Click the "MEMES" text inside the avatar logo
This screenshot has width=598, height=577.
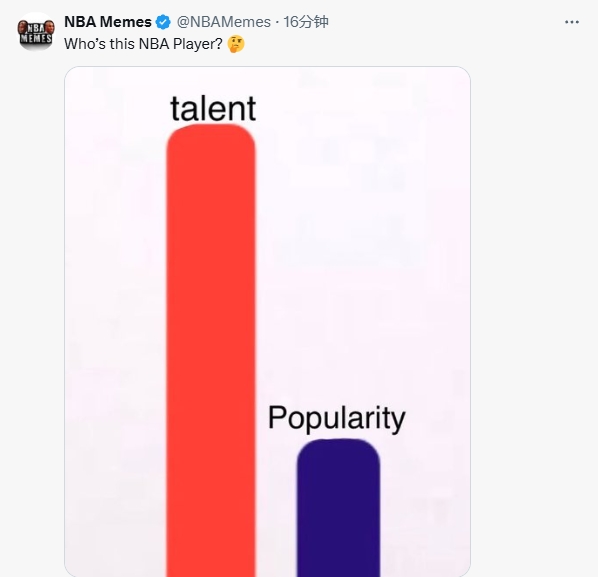pyautogui.click(x=36, y=38)
